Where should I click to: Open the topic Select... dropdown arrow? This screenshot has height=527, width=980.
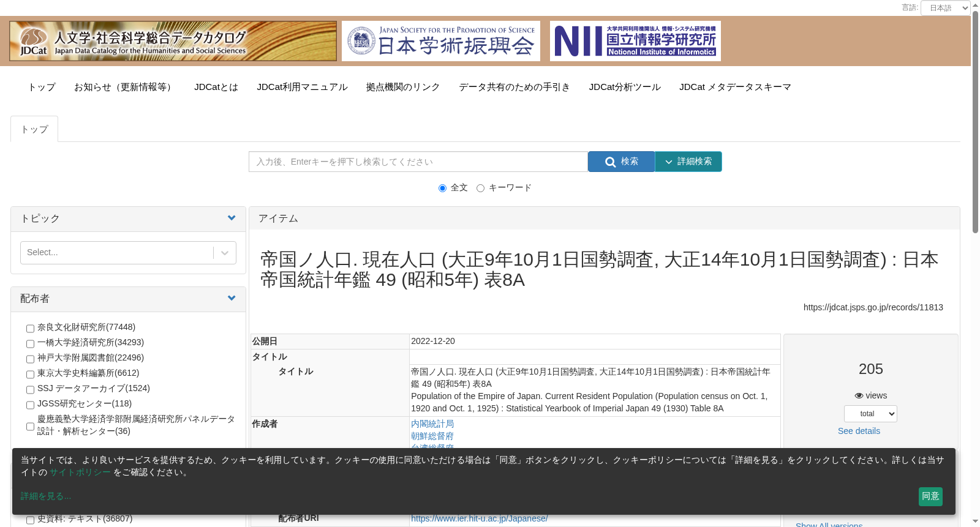pos(225,253)
